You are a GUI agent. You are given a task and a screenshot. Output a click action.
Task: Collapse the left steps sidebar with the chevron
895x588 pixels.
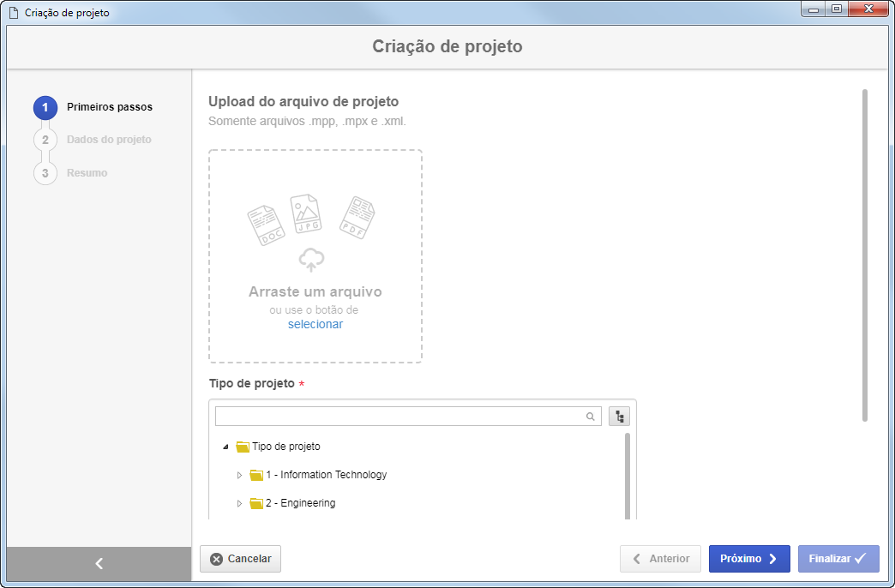pyautogui.click(x=99, y=563)
